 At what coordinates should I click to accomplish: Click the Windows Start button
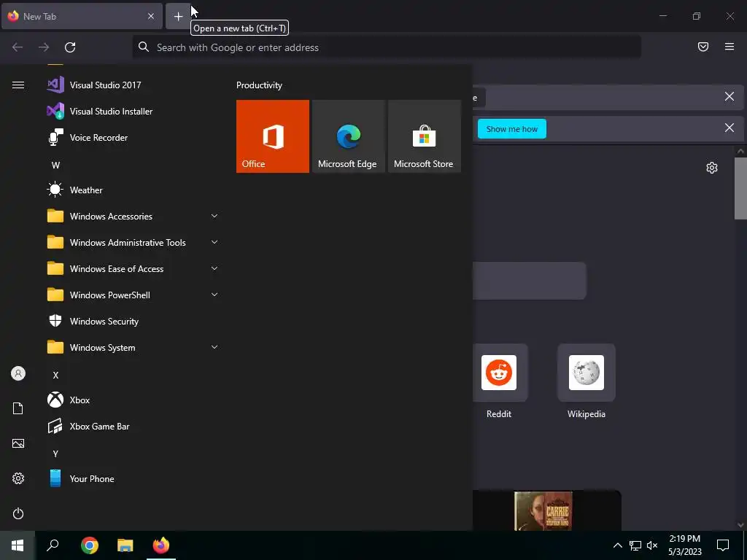tap(18, 545)
